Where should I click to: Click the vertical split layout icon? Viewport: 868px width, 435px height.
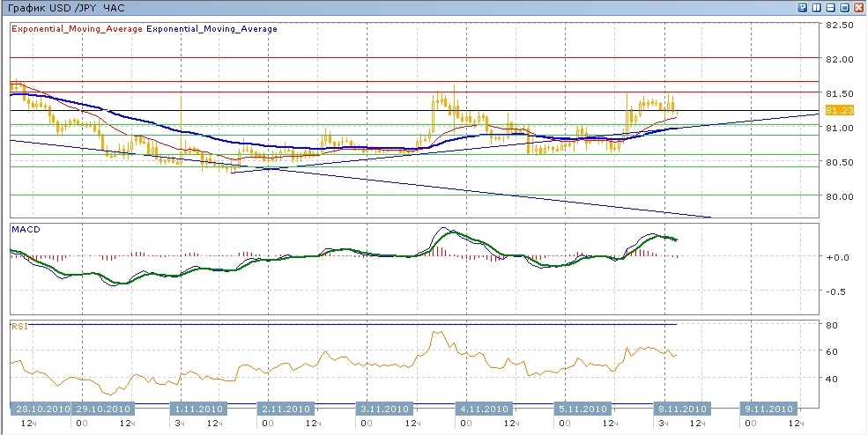pos(817,7)
